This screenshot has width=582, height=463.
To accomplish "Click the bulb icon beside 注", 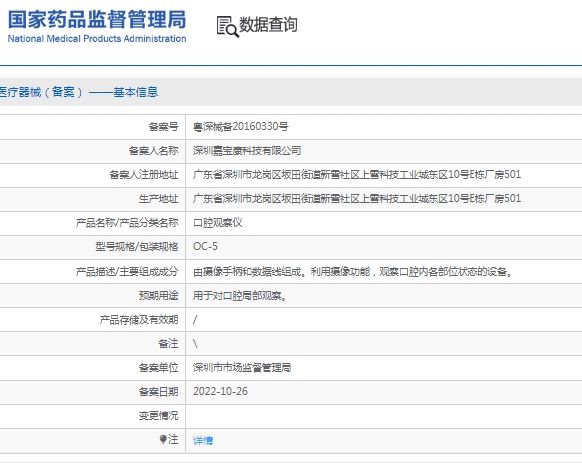I will pyautogui.click(x=163, y=440).
